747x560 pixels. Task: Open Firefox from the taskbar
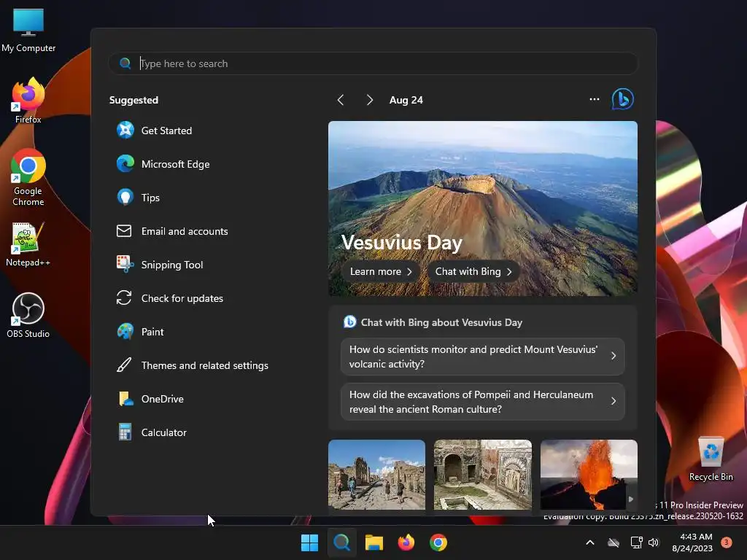406,542
